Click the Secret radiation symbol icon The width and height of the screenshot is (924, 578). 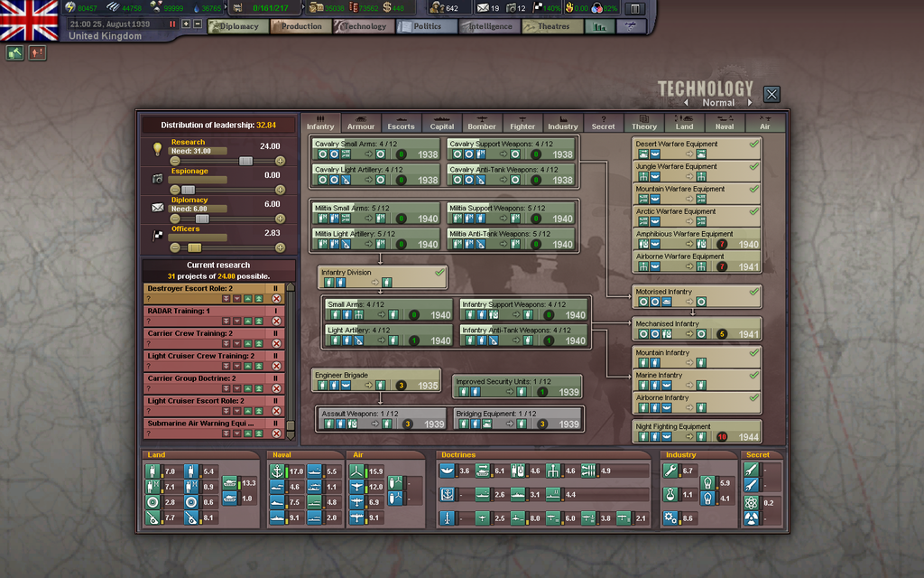coord(751,518)
